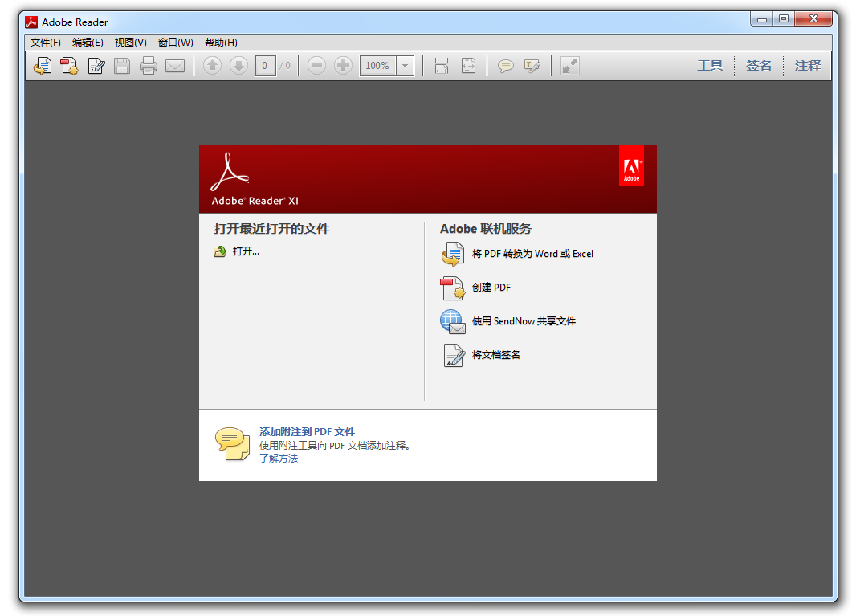The width and height of the screenshot is (860, 616).
Task: Expand the Sign pane
Action: pos(758,65)
